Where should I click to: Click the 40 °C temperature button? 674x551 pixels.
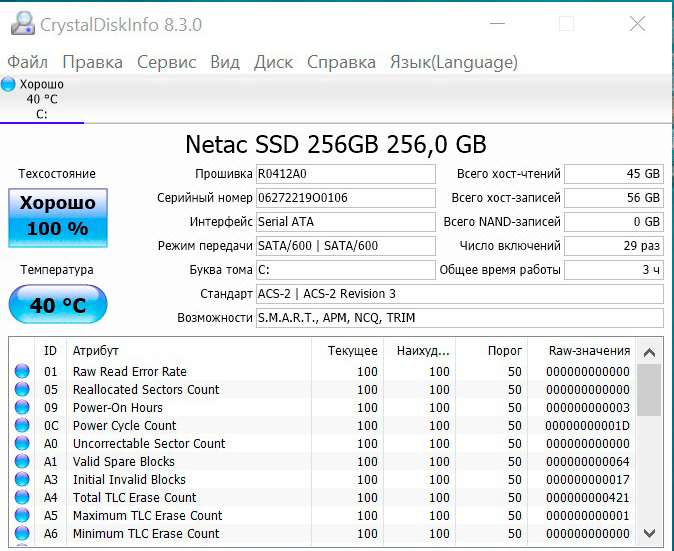[x=56, y=305]
